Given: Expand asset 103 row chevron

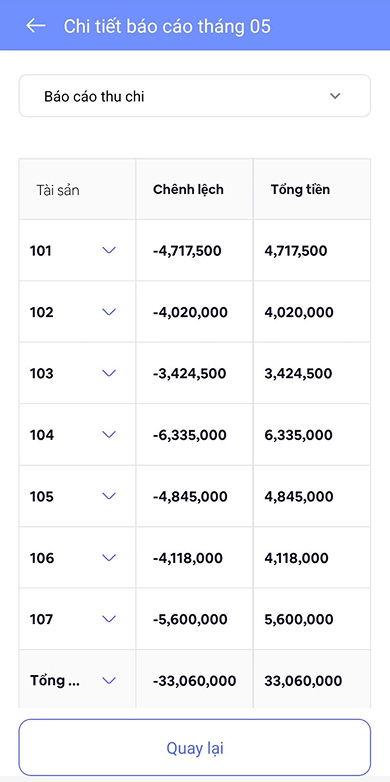Looking at the screenshot, I should [x=109, y=374].
